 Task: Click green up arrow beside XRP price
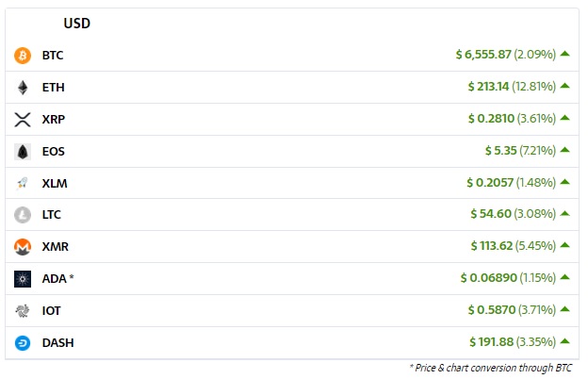click(x=564, y=118)
